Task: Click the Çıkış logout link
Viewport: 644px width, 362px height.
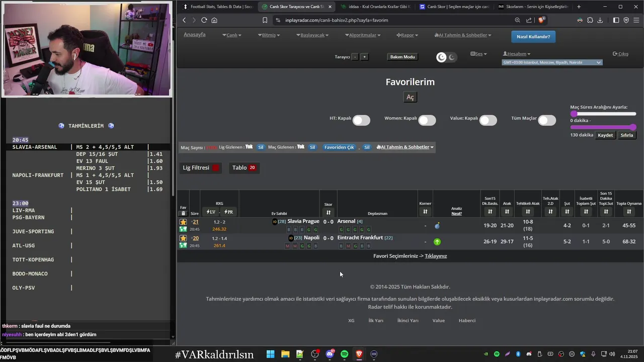Action: coord(620,54)
